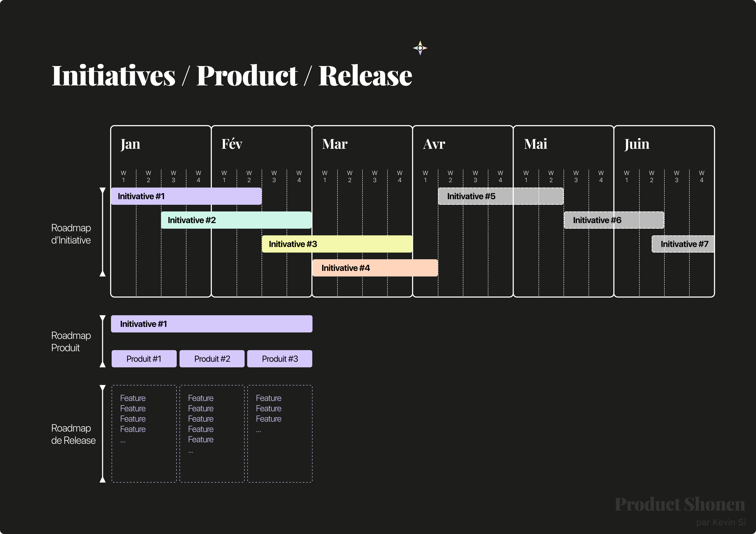Click the Produit #3 block

pos(280,359)
